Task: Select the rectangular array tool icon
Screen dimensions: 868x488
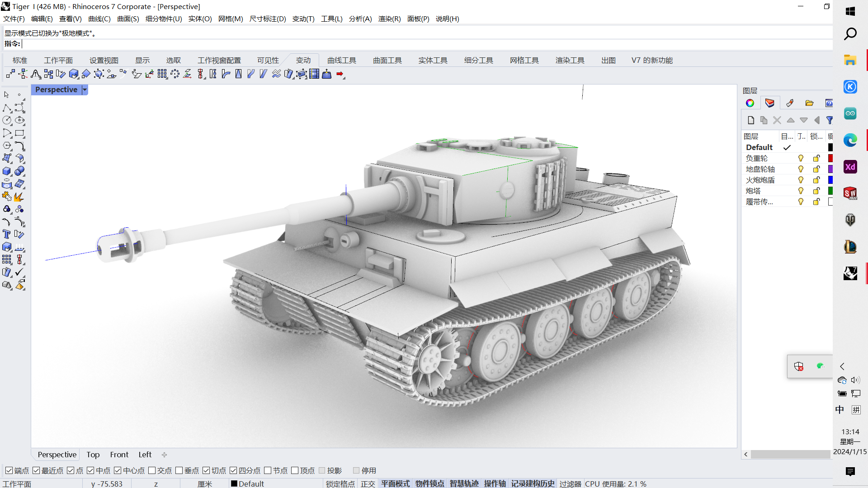Action: (162, 74)
